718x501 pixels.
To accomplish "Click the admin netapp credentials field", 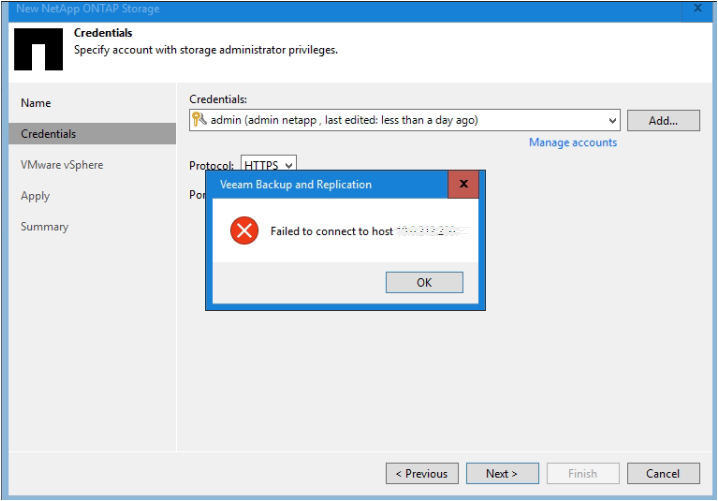I will point(404,120).
